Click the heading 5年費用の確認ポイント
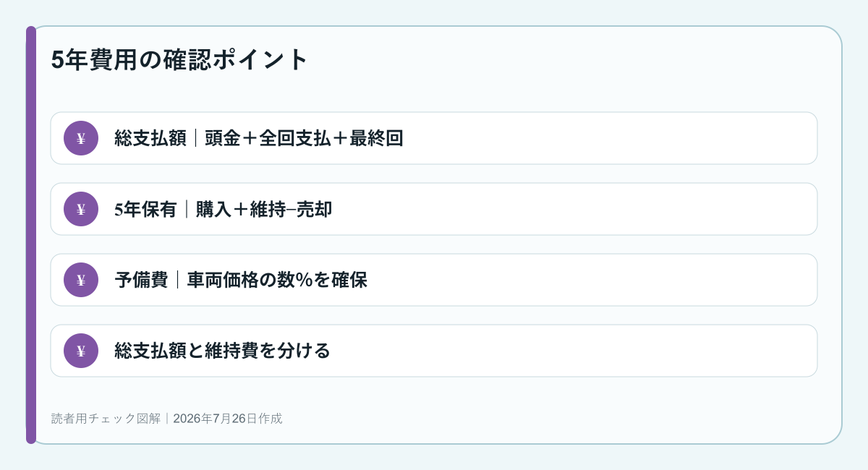Viewport: 868px width, 470px height. (x=180, y=59)
